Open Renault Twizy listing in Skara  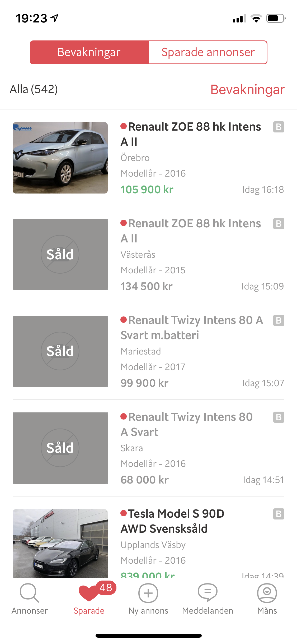click(148, 448)
